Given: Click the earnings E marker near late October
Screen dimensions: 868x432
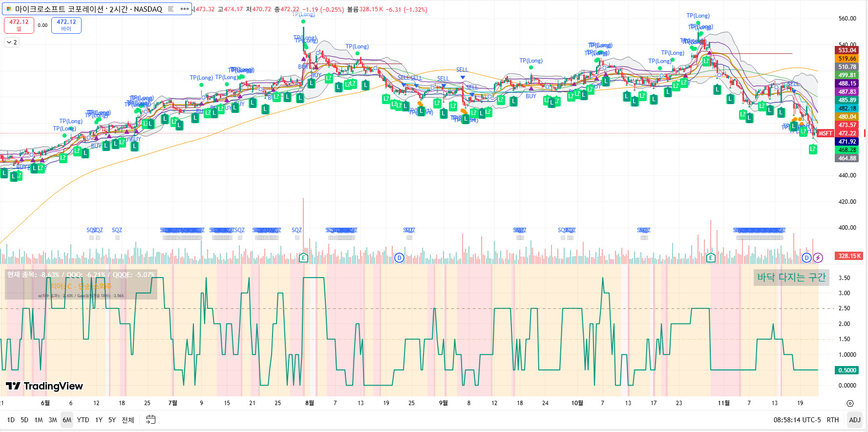Looking at the screenshot, I should pos(711,258).
